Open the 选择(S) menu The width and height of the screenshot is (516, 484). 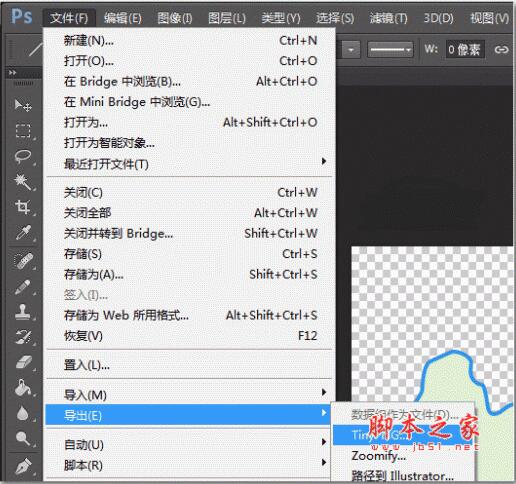click(335, 18)
